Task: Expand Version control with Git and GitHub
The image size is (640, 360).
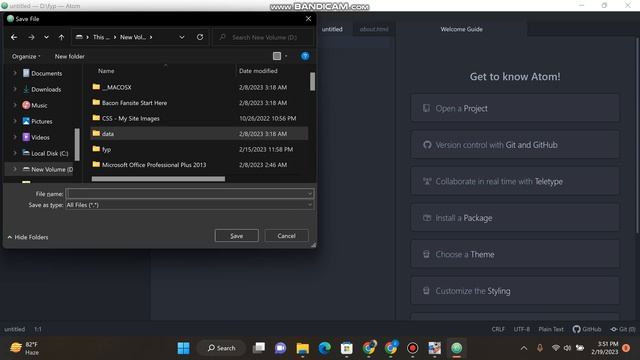Action: coord(515,144)
